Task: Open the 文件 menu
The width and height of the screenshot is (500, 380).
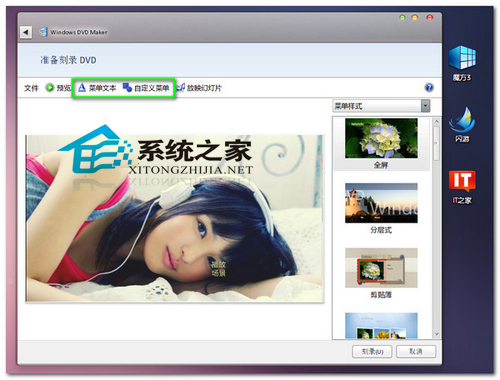Action: tap(31, 88)
